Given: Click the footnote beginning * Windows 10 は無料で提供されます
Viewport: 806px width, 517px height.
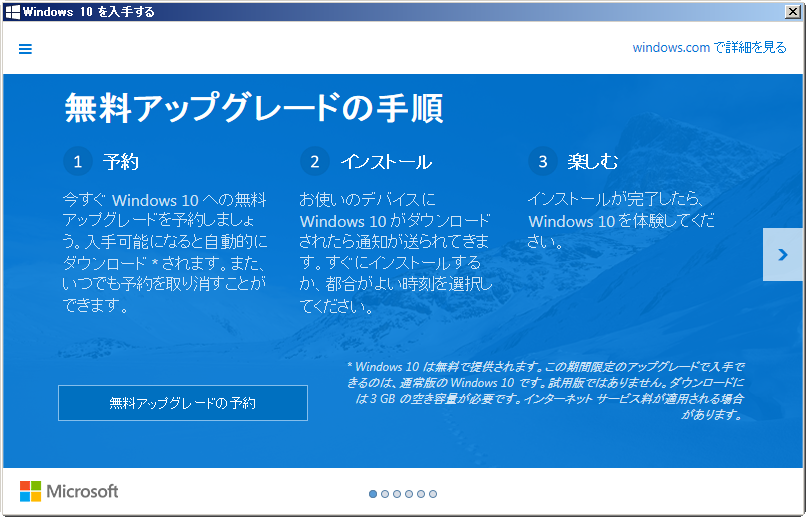Looking at the screenshot, I should click(x=545, y=391).
